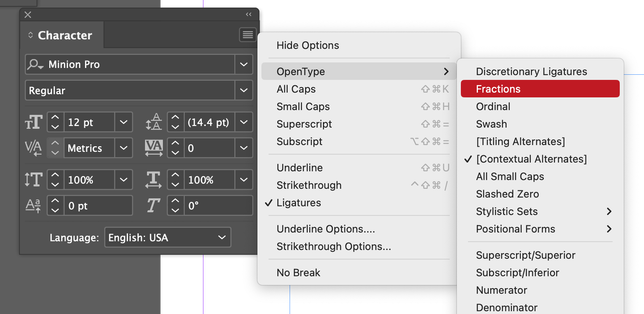Increase font size with the up stepper arrow
Screen dimensions: 644x314
pos(55,117)
